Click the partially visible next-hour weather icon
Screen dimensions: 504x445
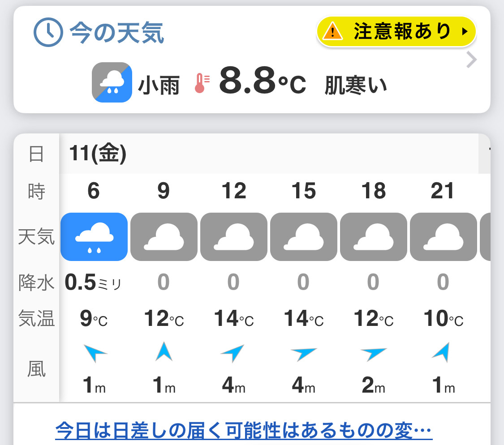tap(485, 237)
